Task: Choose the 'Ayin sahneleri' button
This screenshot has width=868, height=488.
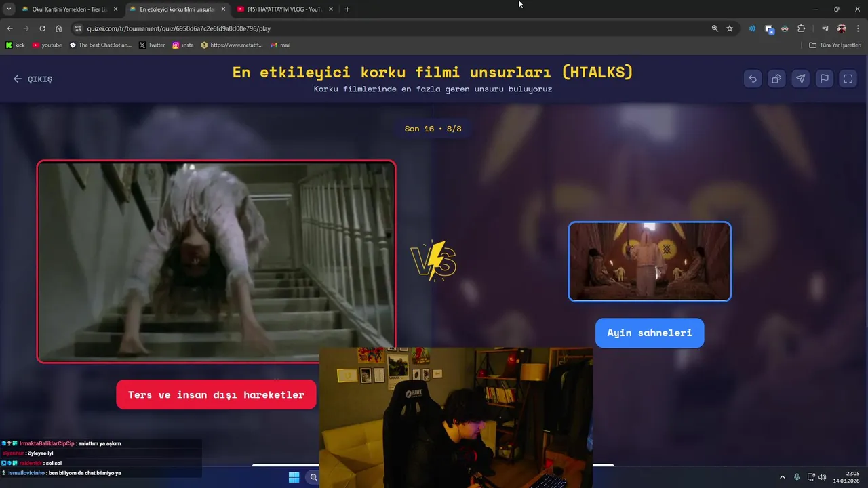Action: 650,333
